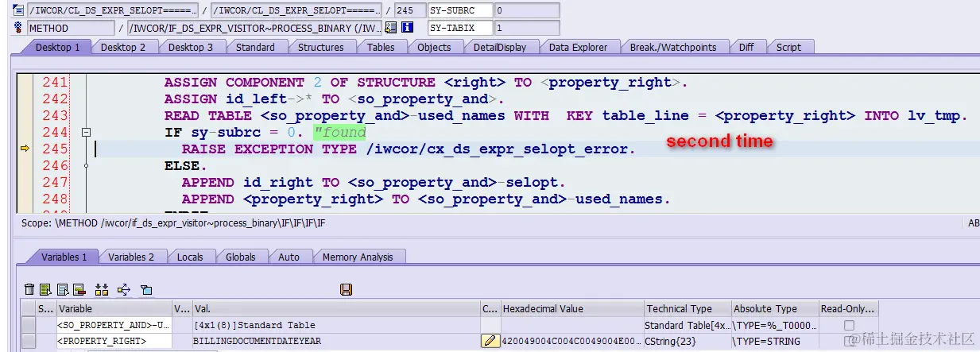Click the Read-Only column header
This screenshot has height=352, width=980.
point(849,308)
